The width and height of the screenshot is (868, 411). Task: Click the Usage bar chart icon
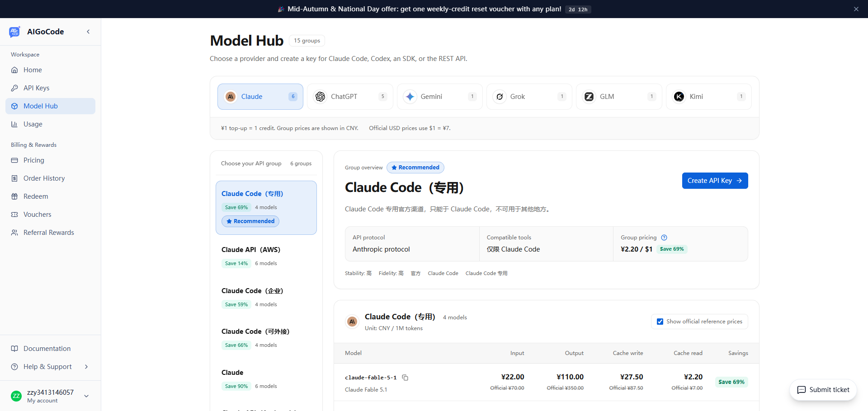coord(14,124)
